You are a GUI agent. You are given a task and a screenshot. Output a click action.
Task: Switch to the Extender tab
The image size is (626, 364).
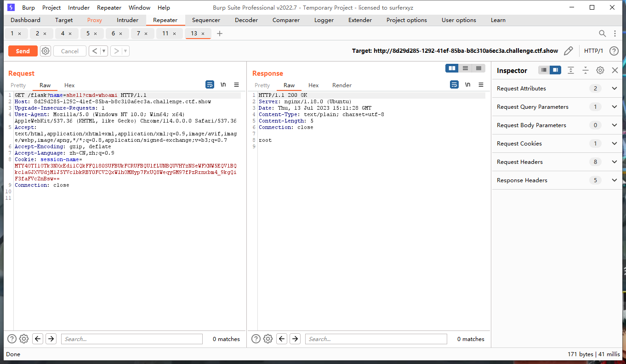(x=360, y=20)
